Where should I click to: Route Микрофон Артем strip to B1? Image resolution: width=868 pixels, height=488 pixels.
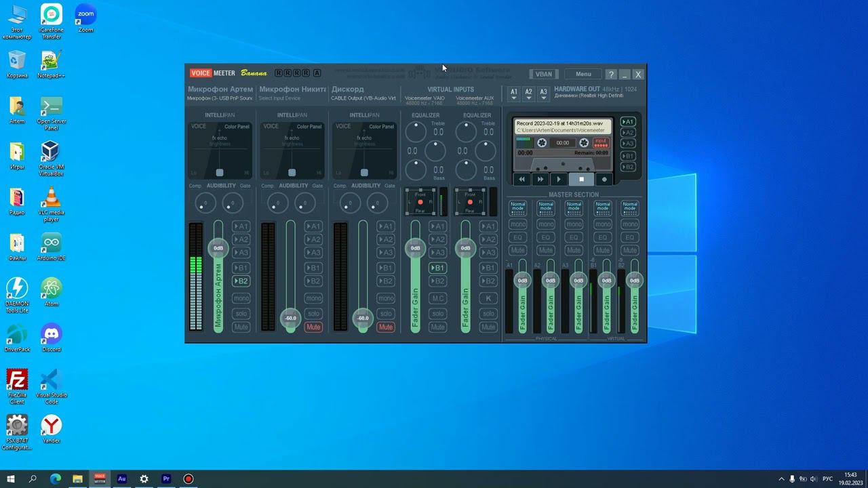coord(241,268)
